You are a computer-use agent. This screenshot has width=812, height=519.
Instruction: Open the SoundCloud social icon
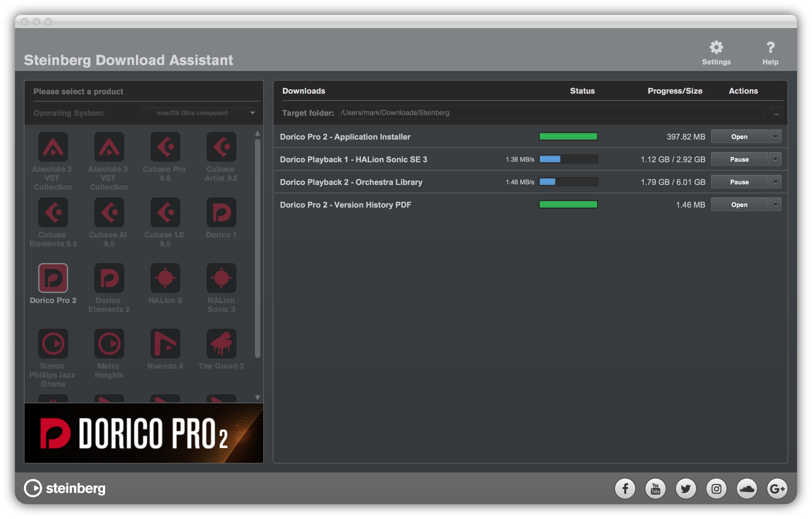click(747, 488)
